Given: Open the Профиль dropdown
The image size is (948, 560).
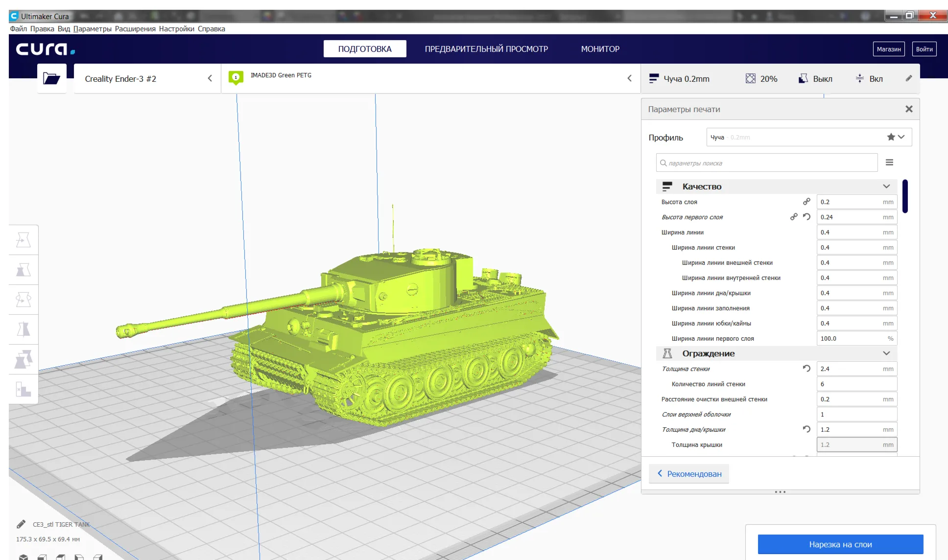Looking at the screenshot, I should coord(809,137).
